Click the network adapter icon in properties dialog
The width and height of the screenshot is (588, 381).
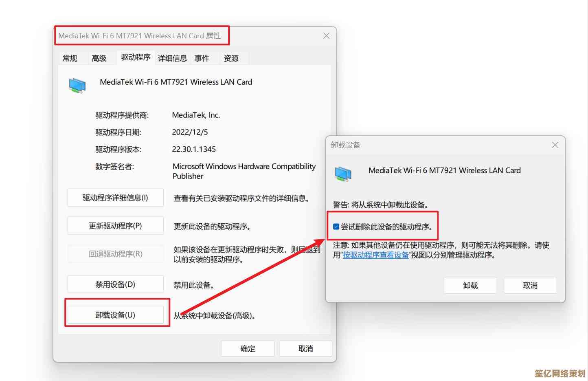click(77, 86)
